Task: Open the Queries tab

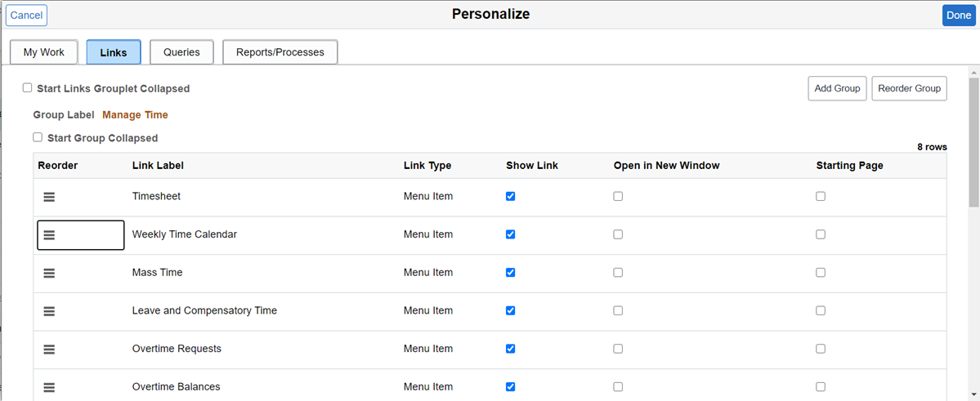Action: [181, 52]
